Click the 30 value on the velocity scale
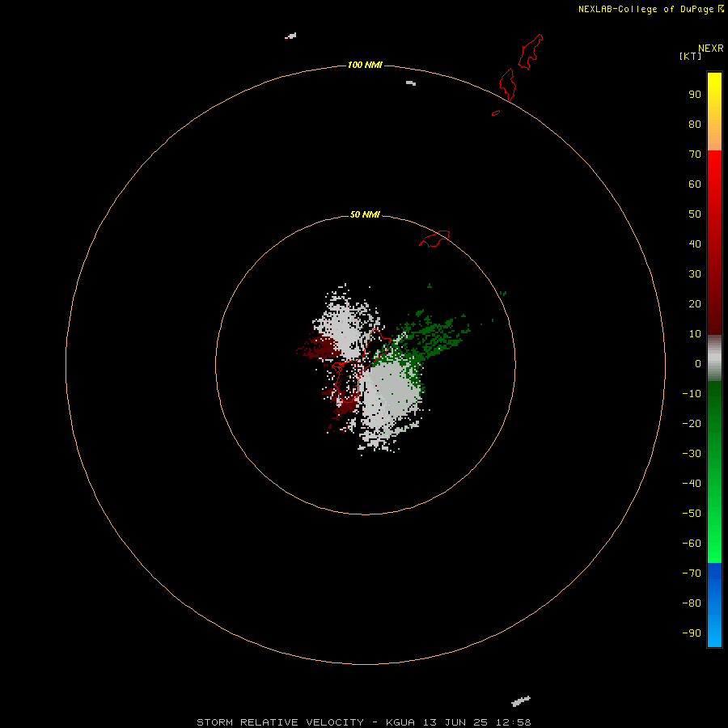This screenshot has height=728, width=728. pos(695,274)
